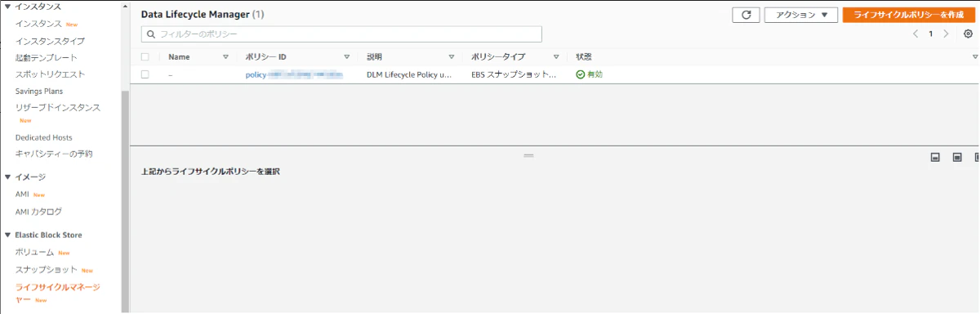Collapse the イメージ sidebar section

7,177
